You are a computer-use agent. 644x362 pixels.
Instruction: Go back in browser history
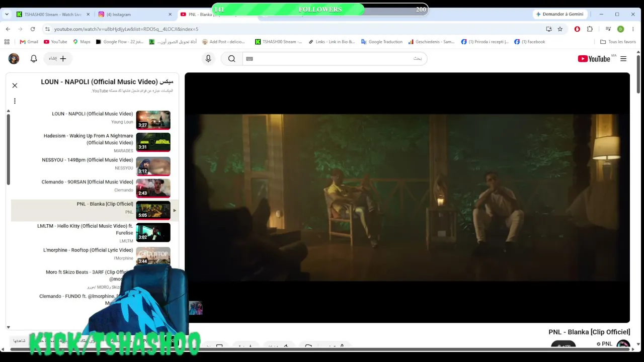click(8, 29)
